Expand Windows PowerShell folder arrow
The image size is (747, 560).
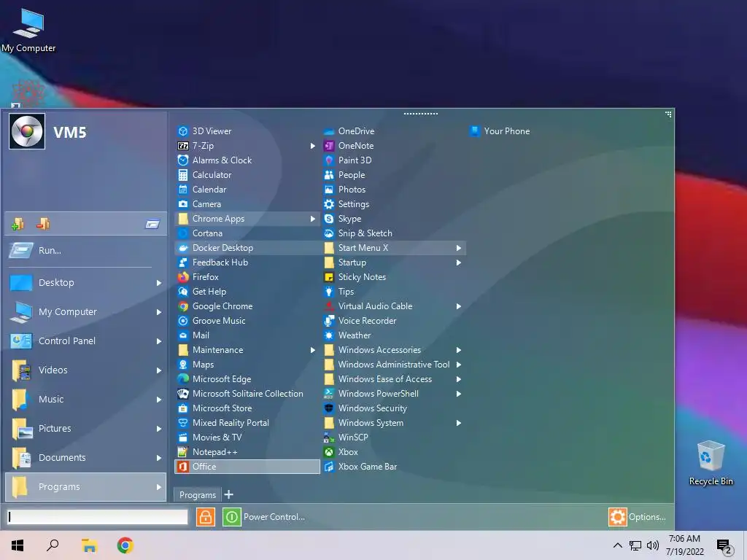tap(458, 393)
